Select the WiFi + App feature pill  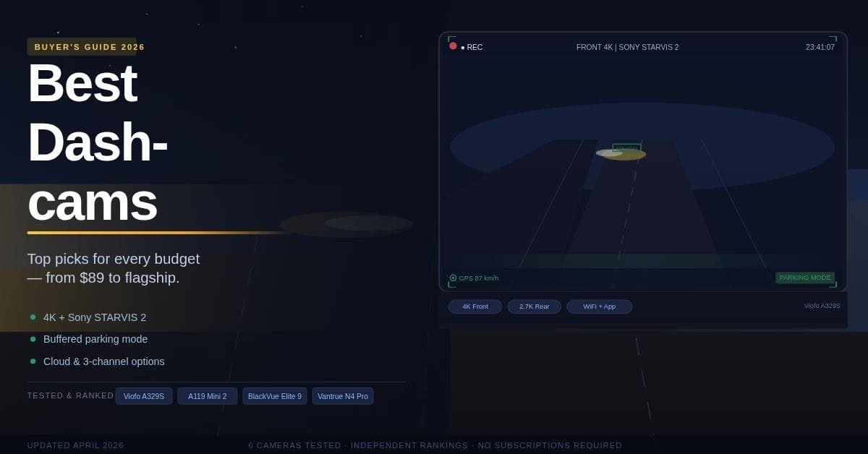(x=599, y=307)
